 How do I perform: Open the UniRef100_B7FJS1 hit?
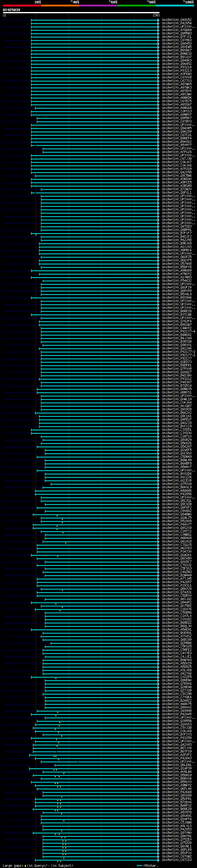pyautogui.click(x=177, y=37)
